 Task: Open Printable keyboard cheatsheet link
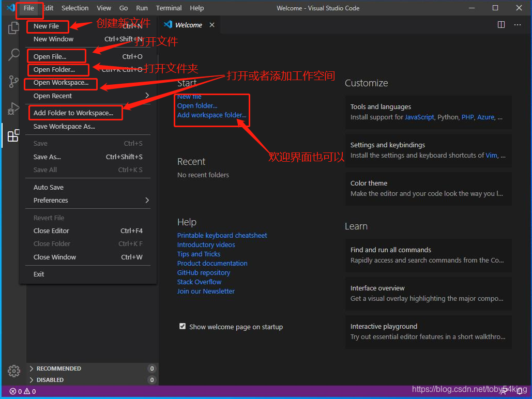click(222, 235)
